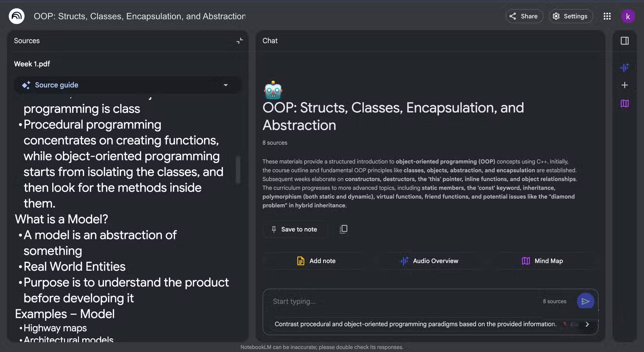Open the mind map icon in right sidebar

pos(624,104)
